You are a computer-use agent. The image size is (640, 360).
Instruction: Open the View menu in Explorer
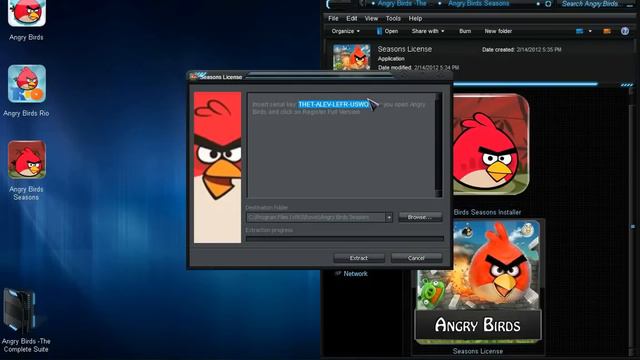click(371, 18)
